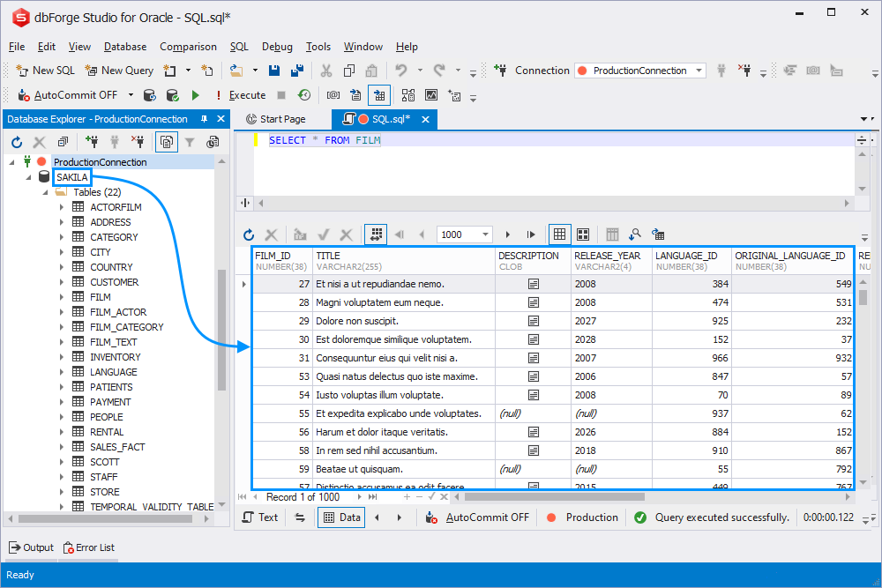Enable filtering in Database Explorer
The width and height of the screenshot is (882, 588).
pos(191,141)
